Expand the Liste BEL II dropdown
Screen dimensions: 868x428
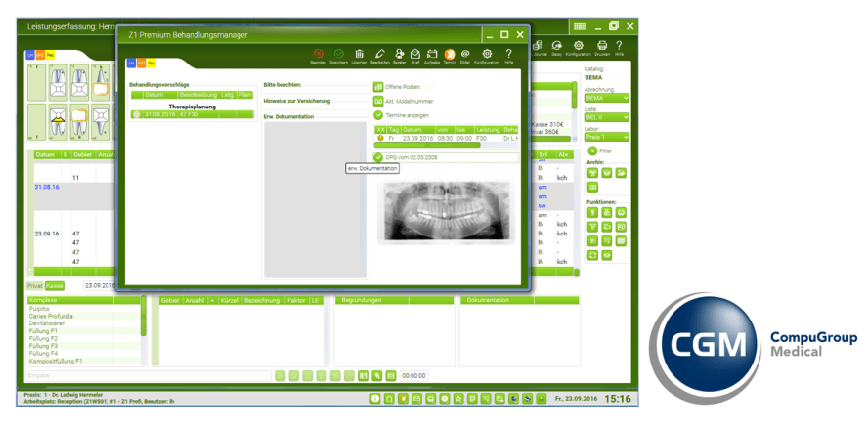pyautogui.click(x=606, y=117)
